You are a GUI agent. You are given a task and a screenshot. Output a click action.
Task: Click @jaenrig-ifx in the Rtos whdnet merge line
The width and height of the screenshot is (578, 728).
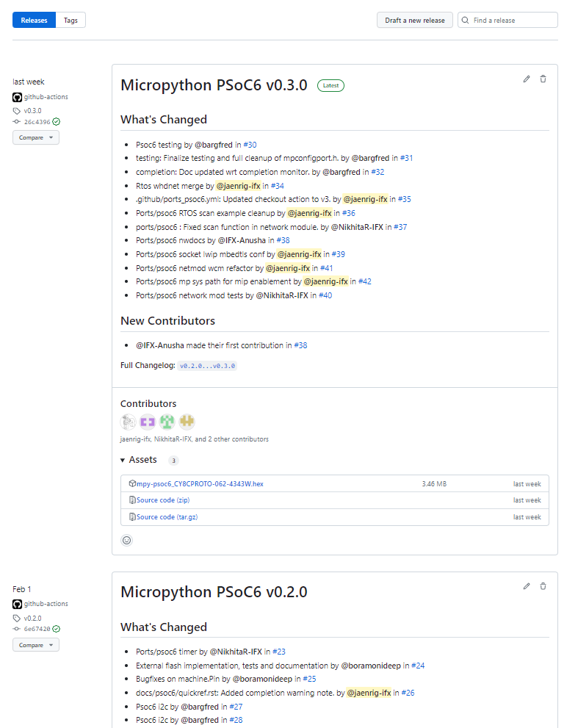coord(238,186)
